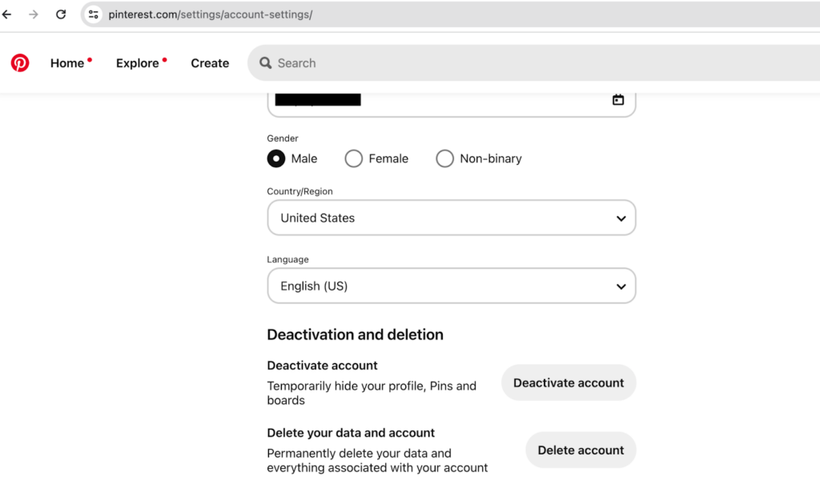Screen dimensions: 820x504
Task: Select the Male gender option
Action: [x=275, y=158]
